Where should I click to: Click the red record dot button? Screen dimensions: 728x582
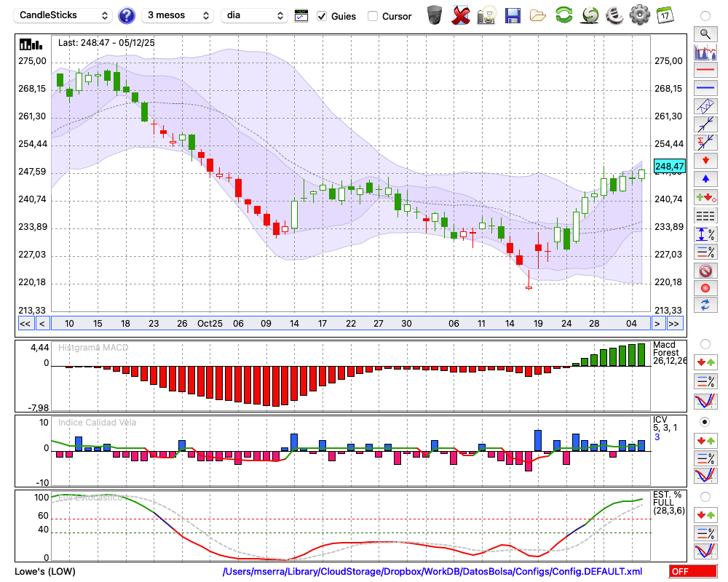point(705,288)
